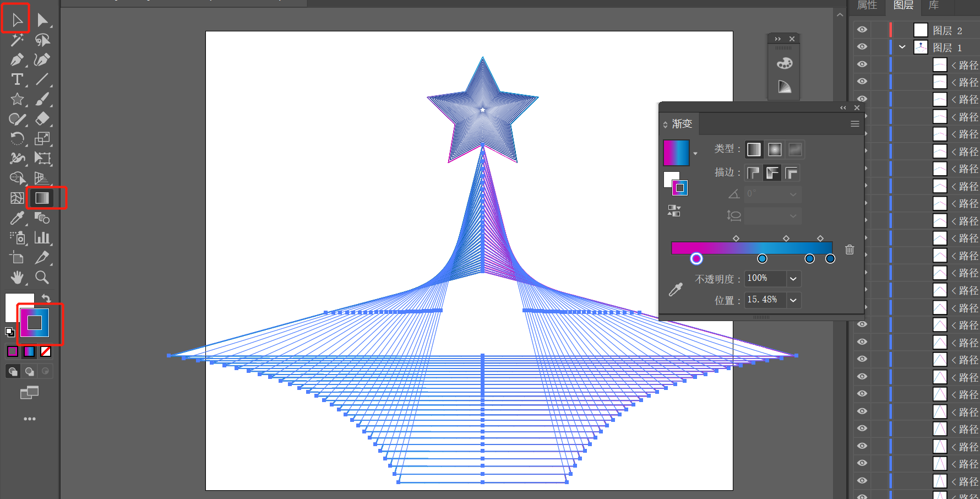Open Edit Toolbar three dots

30,419
